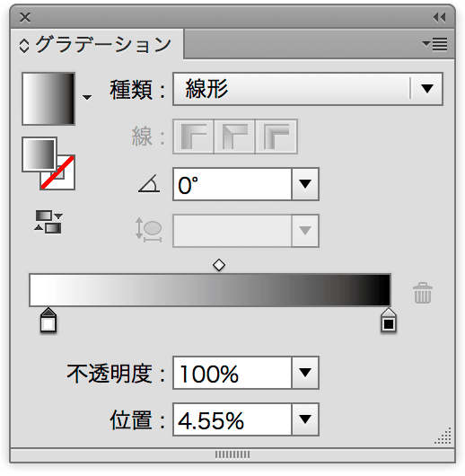Select the third stroke gradient option
This screenshot has width=465, height=476.
coord(276,137)
